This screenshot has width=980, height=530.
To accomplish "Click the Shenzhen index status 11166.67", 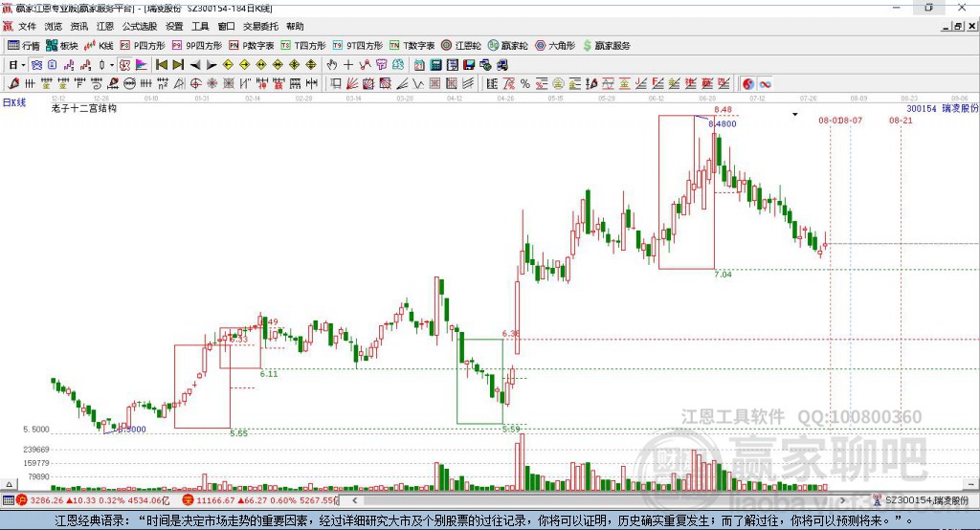I will [x=260, y=500].
